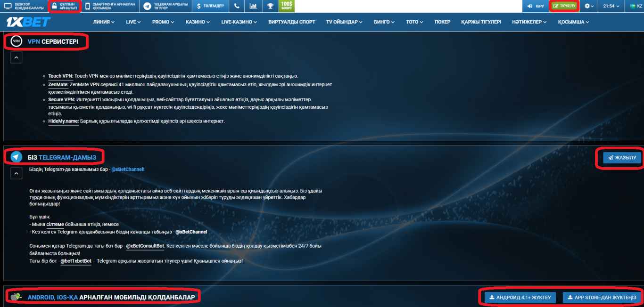The image size is (644, 307).
Task: Click the Жазылу subscribe button
Action: click(622, 158)
